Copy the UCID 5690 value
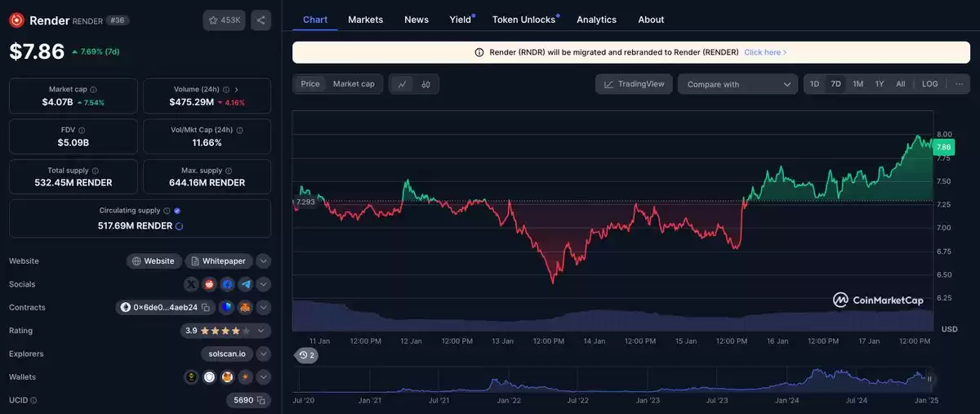 point(261,400)
